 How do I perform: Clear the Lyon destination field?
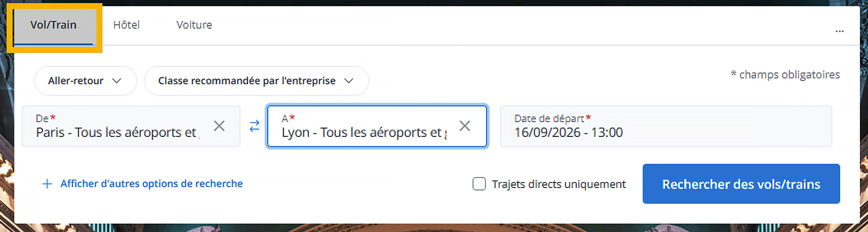(464, 126)
